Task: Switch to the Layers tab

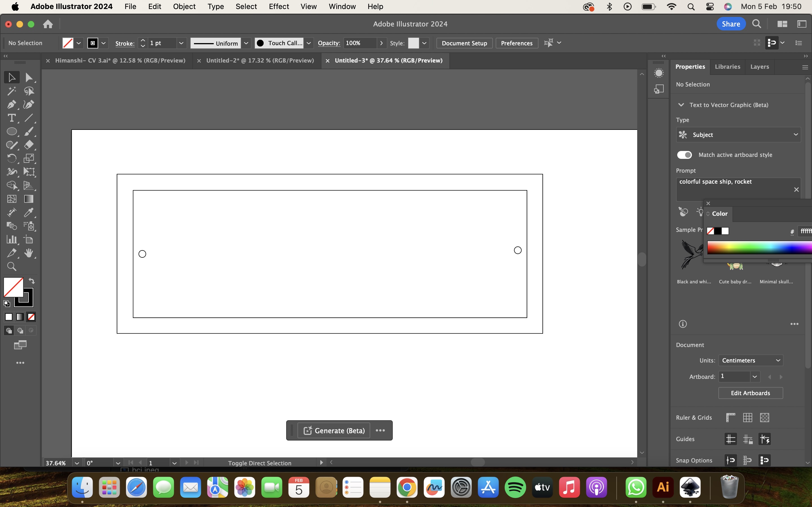Action: (x=760, y=66)
